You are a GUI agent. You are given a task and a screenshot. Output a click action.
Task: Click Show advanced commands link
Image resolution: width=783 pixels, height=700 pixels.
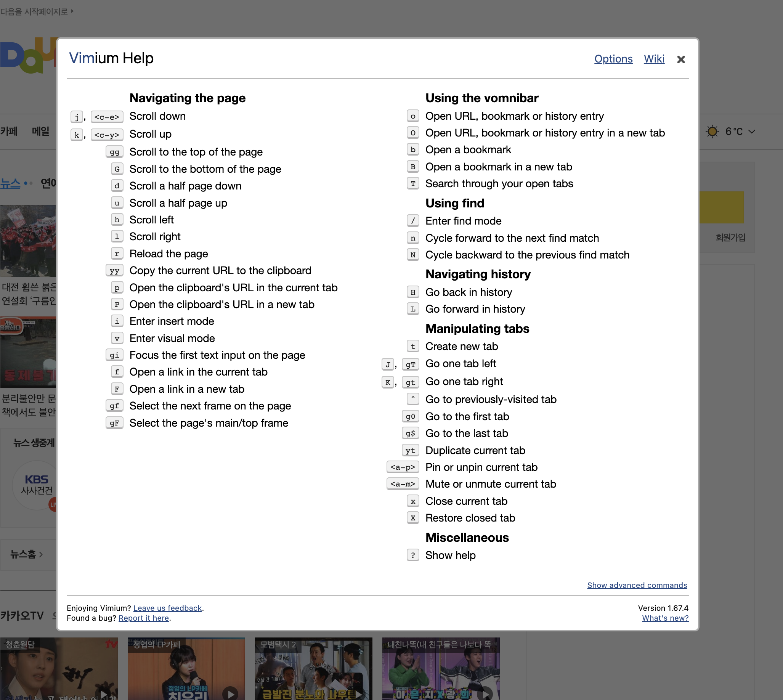[637, 585]
